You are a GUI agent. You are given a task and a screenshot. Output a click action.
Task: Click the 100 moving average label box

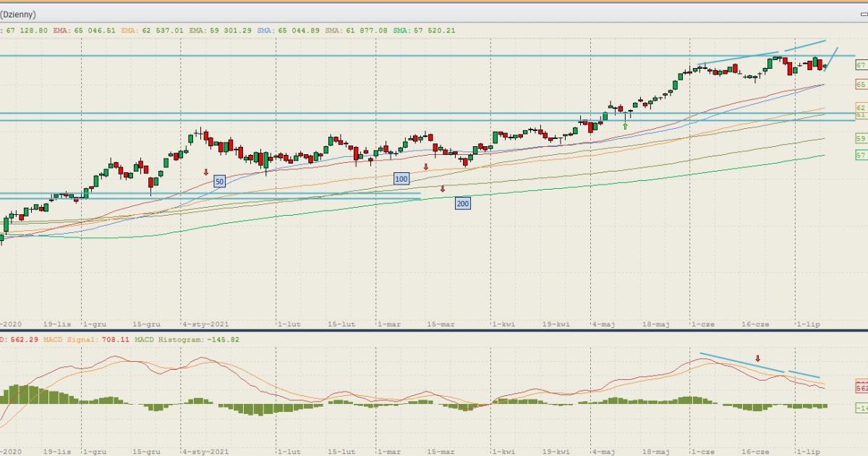pyautogui.click(x=401, y=178)
